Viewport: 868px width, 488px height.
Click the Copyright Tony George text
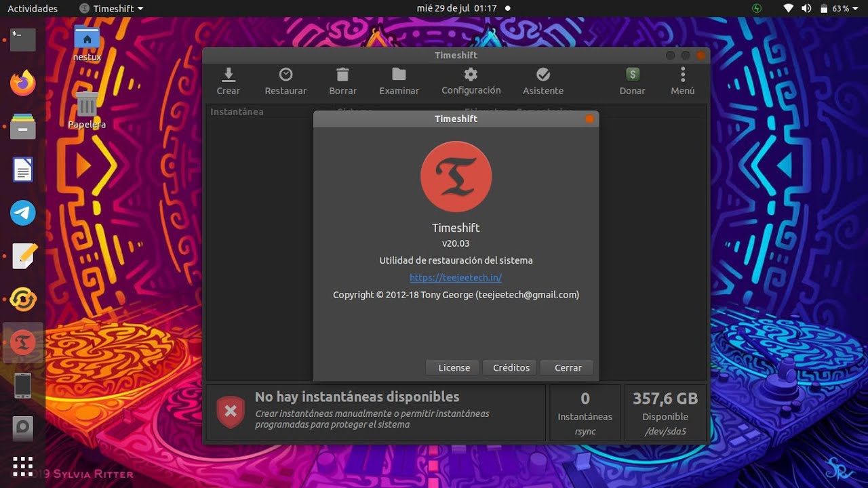[456, 295]
